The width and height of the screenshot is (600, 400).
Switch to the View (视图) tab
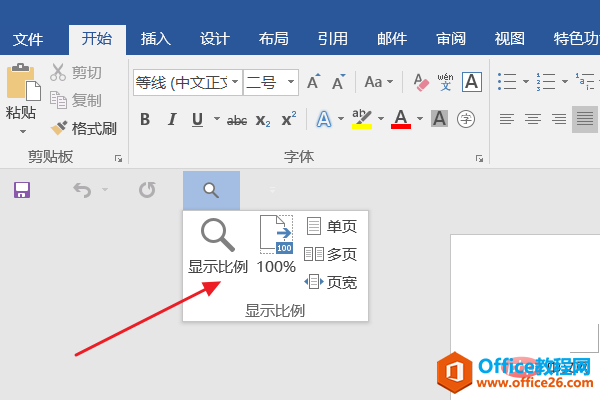pos(509,39)
